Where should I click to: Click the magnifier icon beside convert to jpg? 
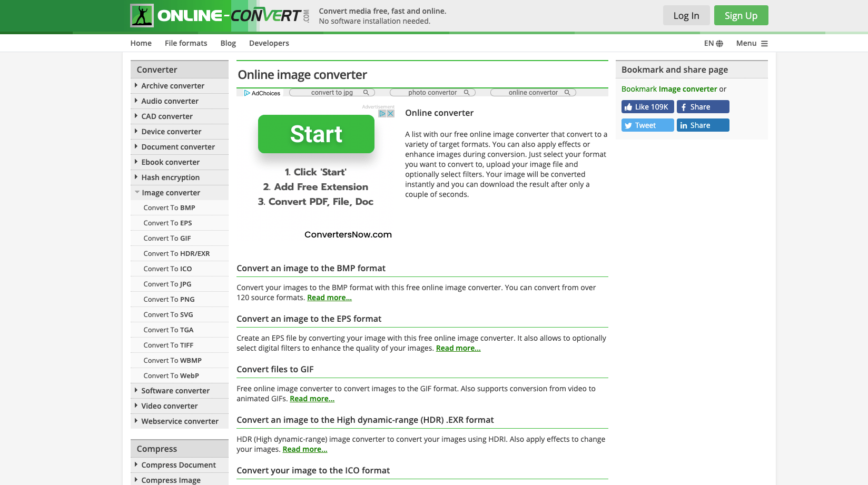pos(367,92)
